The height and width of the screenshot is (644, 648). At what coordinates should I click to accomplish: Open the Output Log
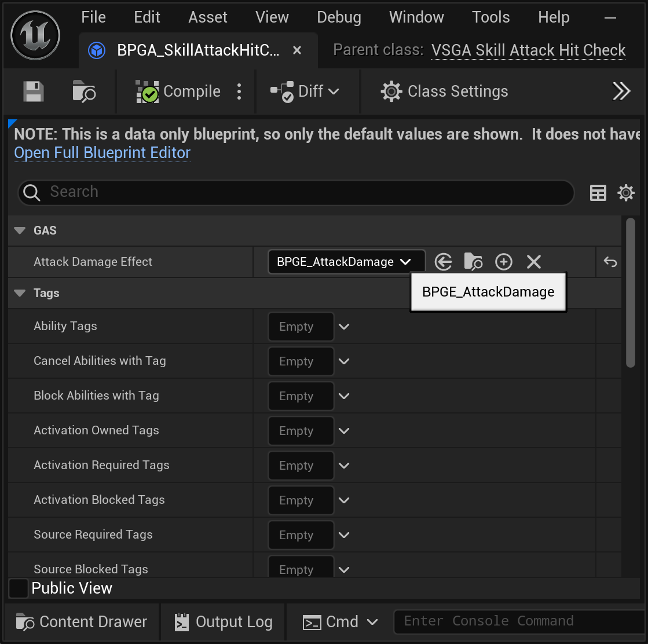[x=224, y=621]
